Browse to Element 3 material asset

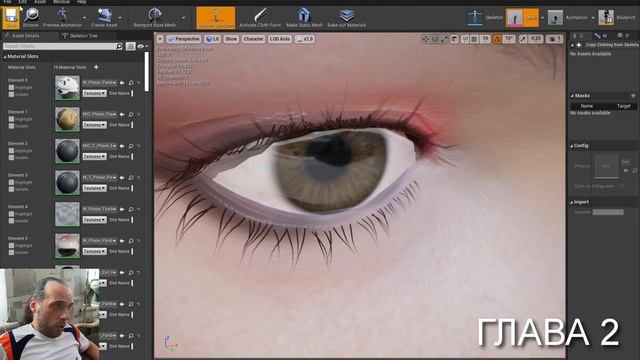[x=131, y=178]
